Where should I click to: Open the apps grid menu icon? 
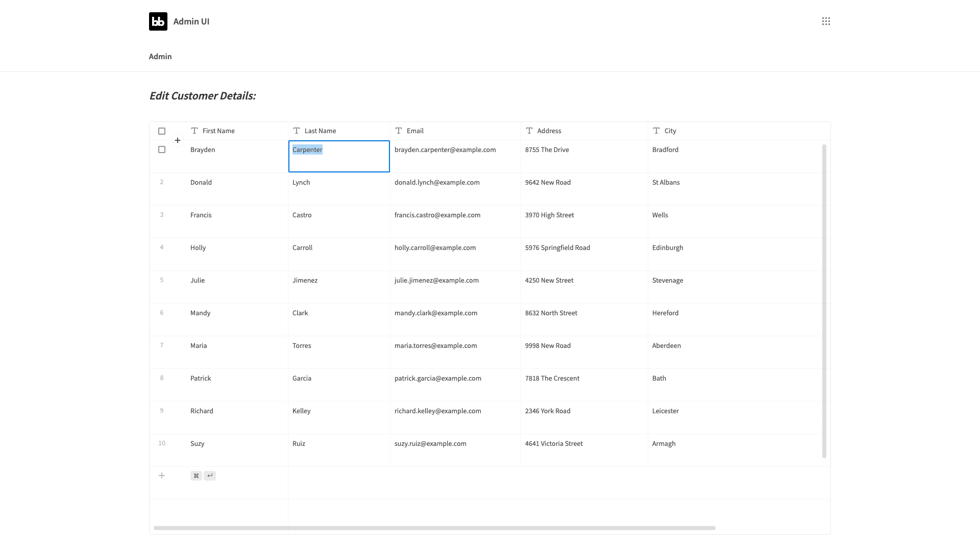pyautogui.click(x=826, y=21)
